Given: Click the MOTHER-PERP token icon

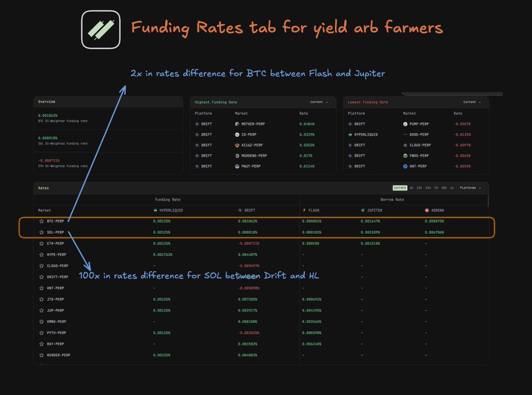Looking at the screenshot, I should (x=238, y=124).
